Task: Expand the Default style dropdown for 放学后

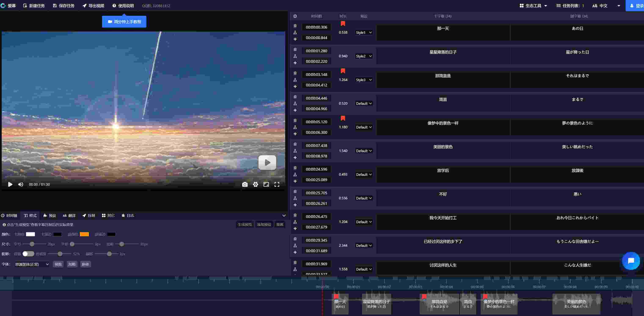Action: pos(363,174)
